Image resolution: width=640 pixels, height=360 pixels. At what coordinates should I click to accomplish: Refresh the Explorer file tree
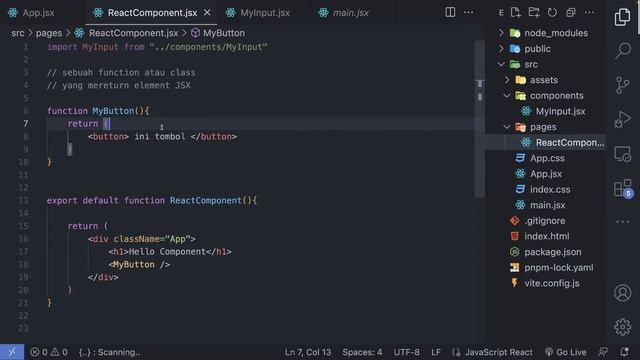(552, 12)
